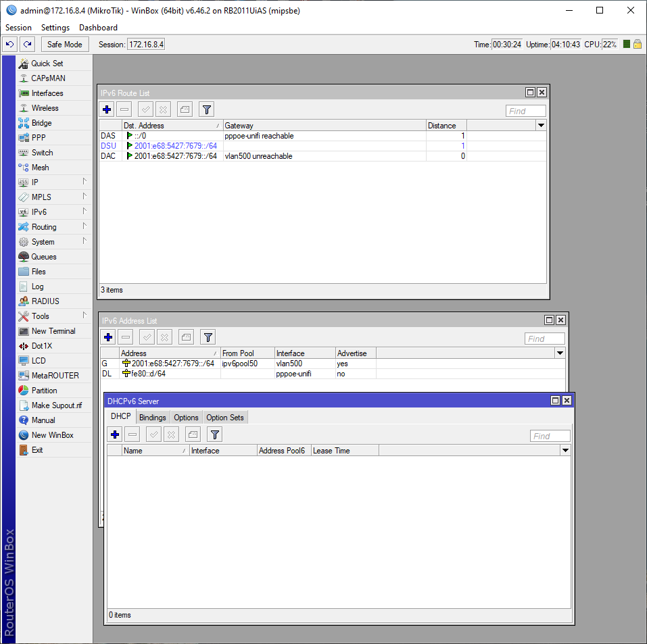Open the Dashboard menu
Viewport: 647px width, 644px height.
(98, 28)
